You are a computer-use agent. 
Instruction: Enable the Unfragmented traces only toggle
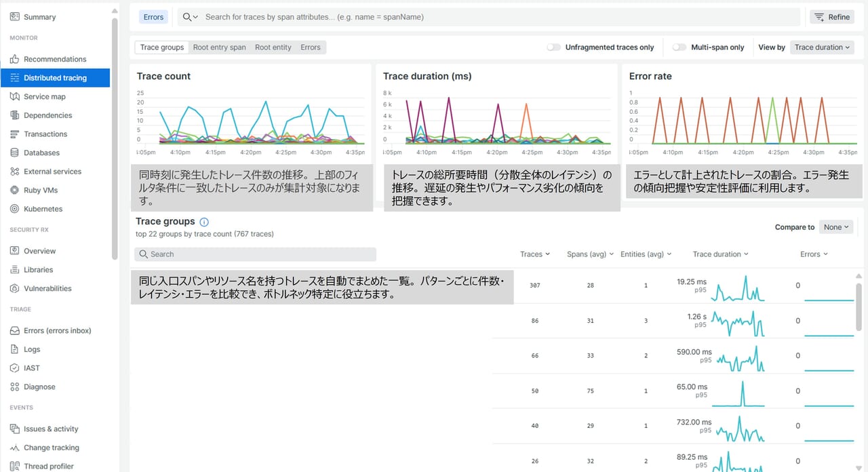pos(554,47)
